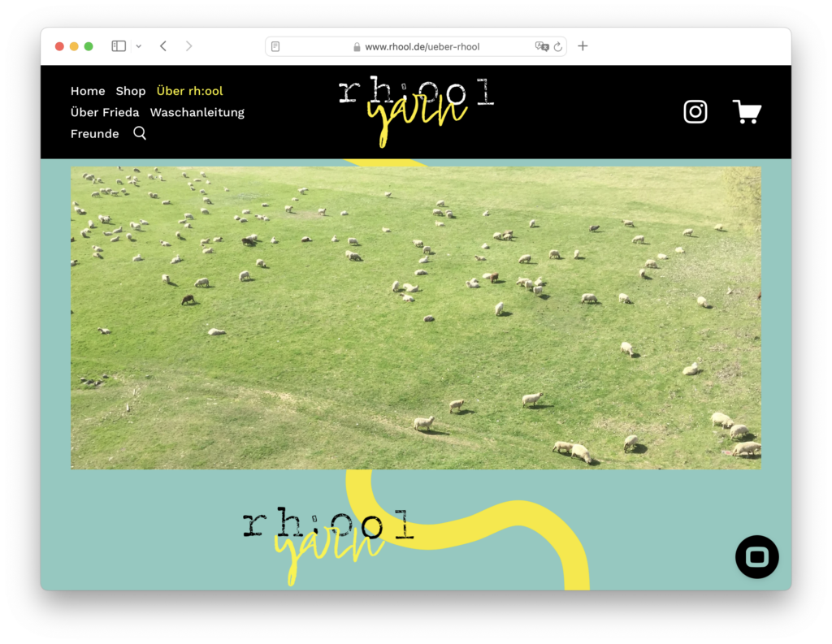
Task: Select Über rh:ool navigation item
Action: 189,91
